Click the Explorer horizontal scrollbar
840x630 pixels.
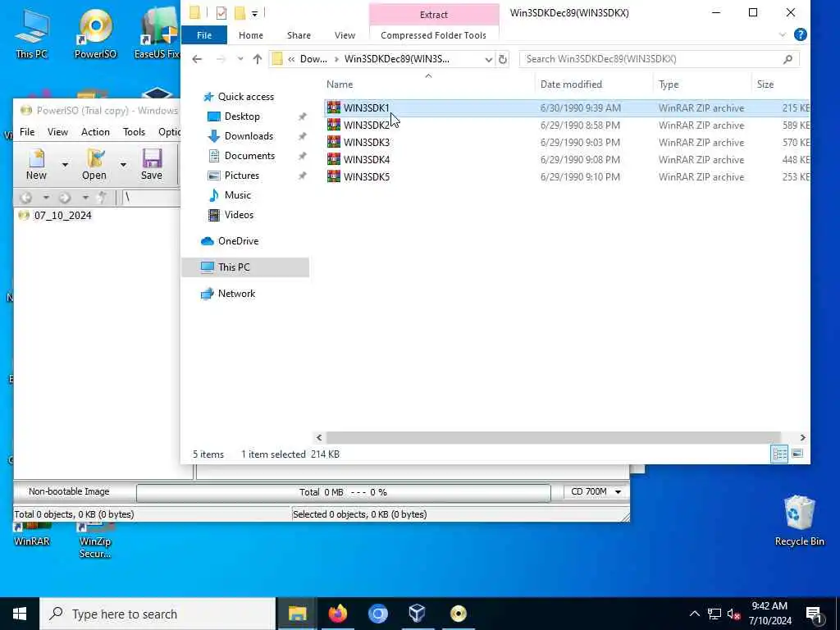click(553, 438)
